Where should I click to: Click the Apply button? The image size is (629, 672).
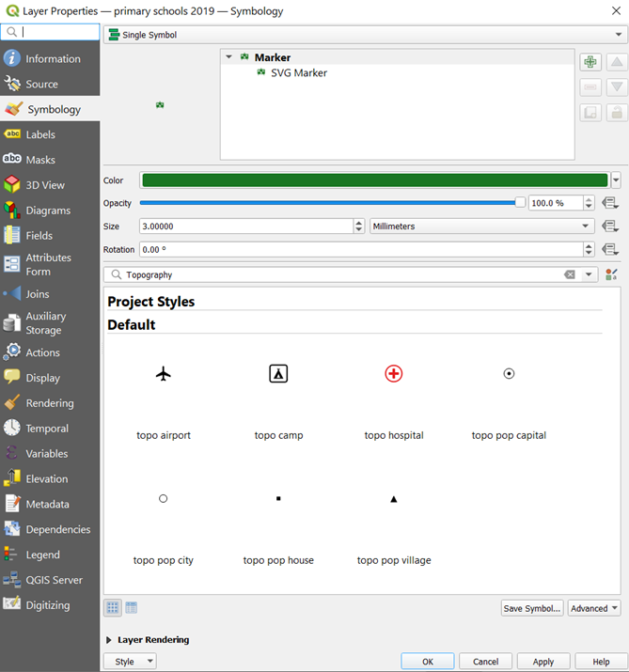click(x=543, y=662)
